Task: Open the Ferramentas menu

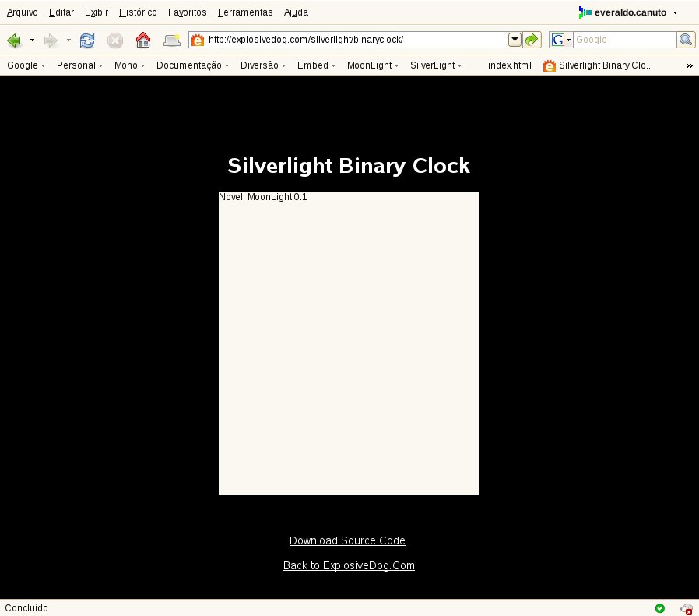Action: (245, 12)
